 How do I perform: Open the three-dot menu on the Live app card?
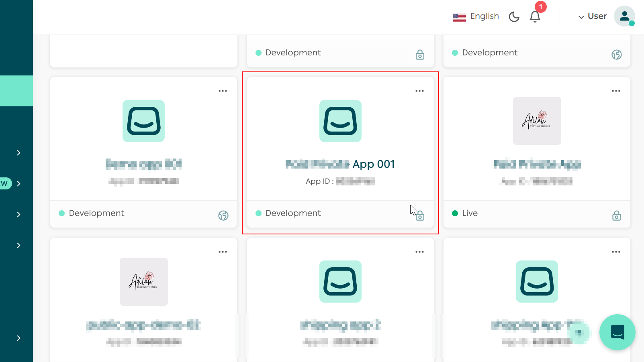click(x=616, y=91)
